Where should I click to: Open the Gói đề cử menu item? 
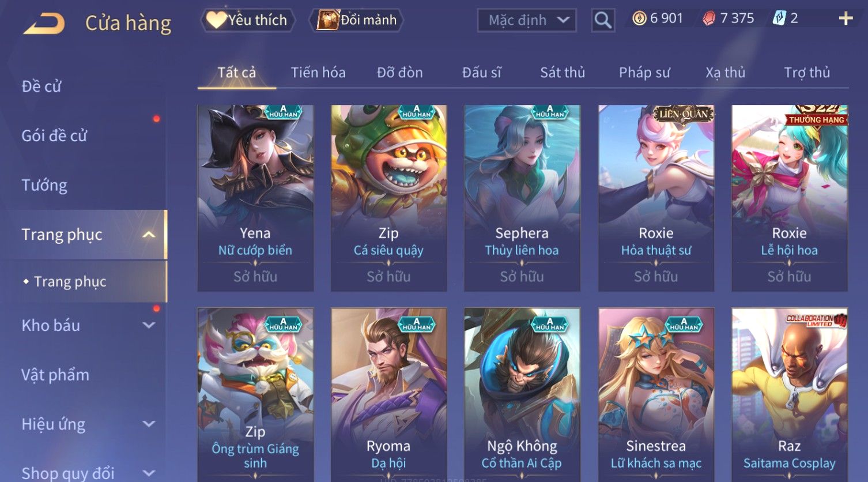tap(54, 136)
